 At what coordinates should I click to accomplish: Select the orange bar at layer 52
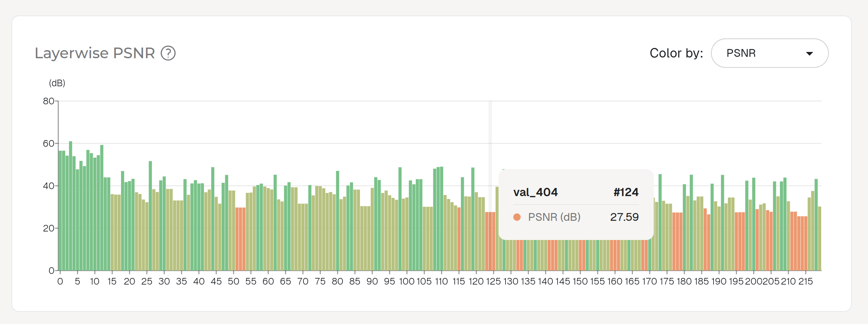tap(240, 239)
